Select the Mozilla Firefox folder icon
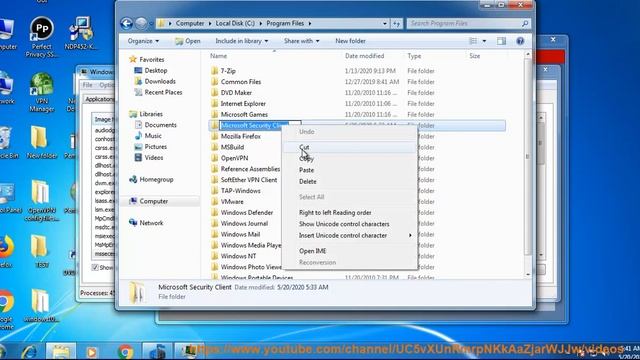The image size is (640, 360). pyautogui.click(x=215, y=136)
